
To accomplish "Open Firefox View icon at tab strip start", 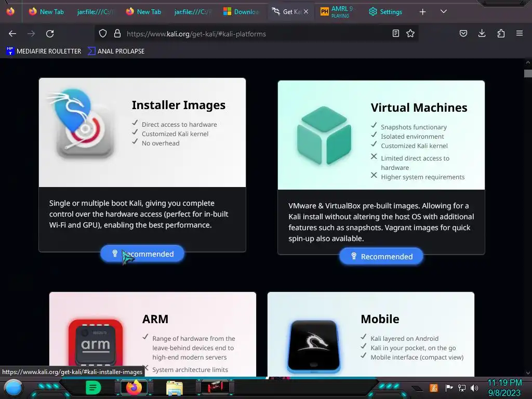I will (x=10, y=11).
